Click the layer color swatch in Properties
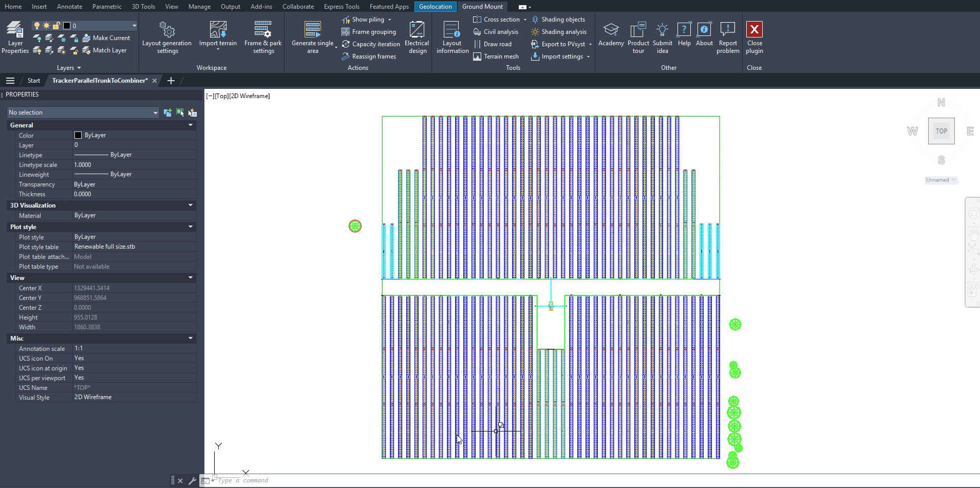Image resolution: width=980 pixels, height=488 pixels. [x=78, y=135]
